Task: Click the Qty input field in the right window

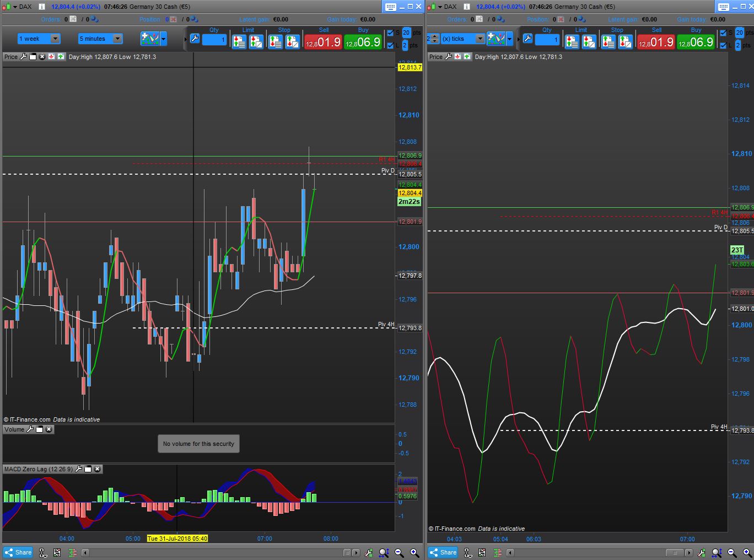Action: [x=547, y=40]
